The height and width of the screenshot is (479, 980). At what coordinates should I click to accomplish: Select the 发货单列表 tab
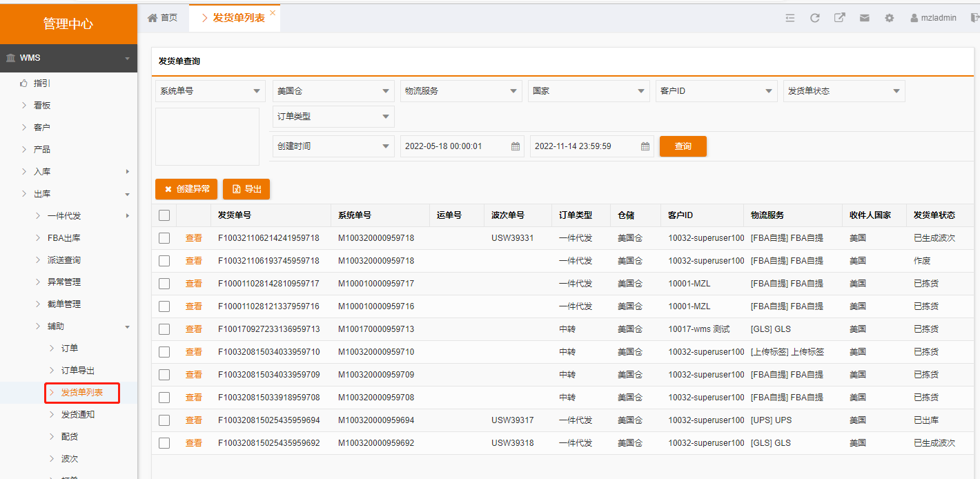pos(233,18)
